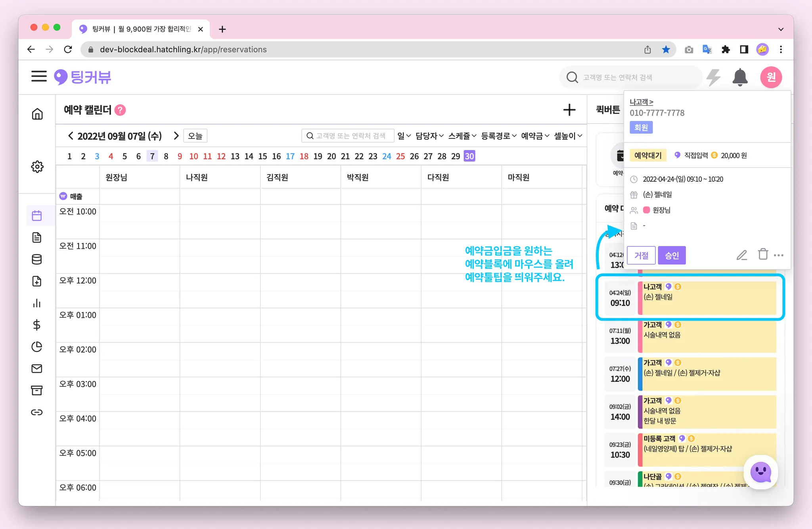Open the hamburger menu
The width and height of the screenshot is (812, 529).
tap(39, 76)
